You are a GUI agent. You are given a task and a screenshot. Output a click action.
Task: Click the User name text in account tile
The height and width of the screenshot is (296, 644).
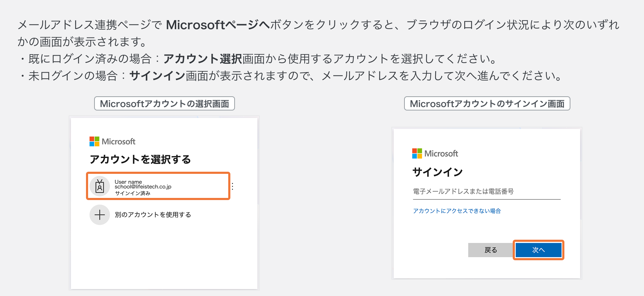coord(128,182)
